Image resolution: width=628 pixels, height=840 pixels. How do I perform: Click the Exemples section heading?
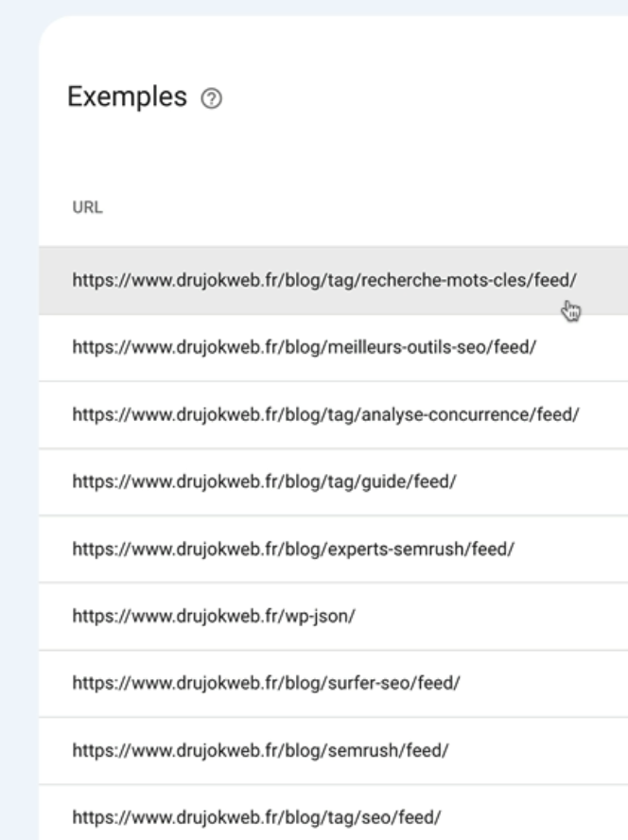(127, 97)
